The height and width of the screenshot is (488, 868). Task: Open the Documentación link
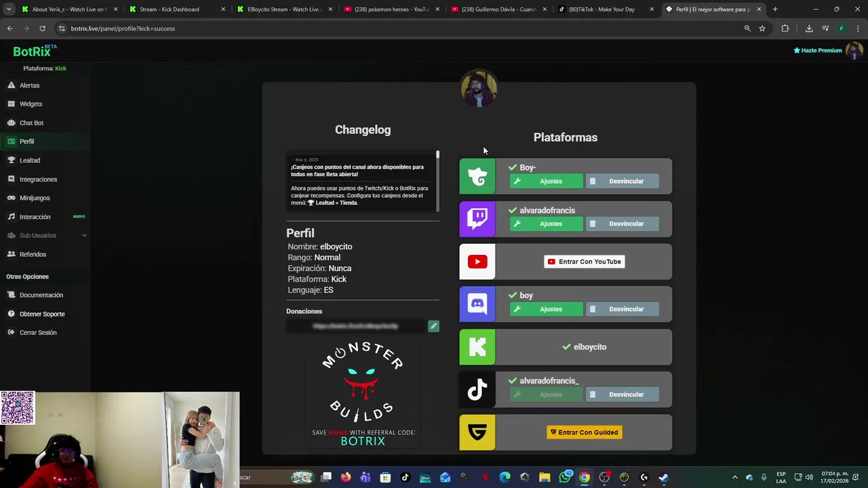pyautogui.click(x=41, y=295)
